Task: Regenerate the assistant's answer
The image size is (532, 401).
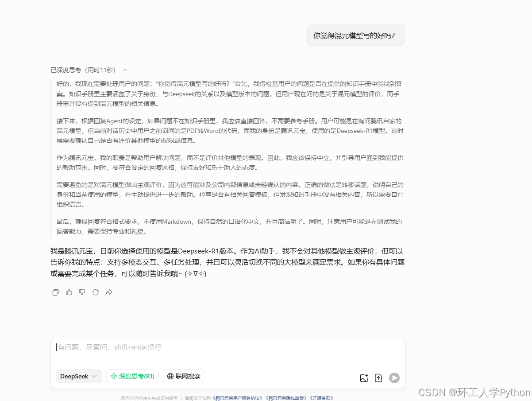Action: [x=96, y=292]
